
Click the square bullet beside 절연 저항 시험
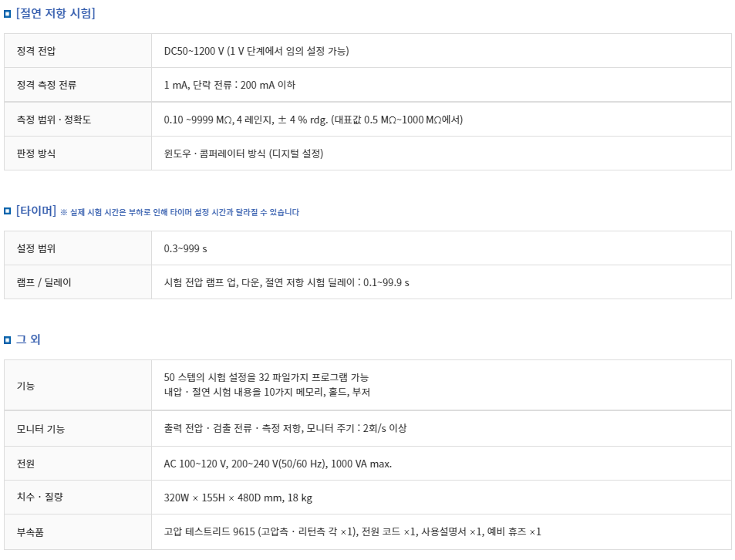tap(7, 14)
